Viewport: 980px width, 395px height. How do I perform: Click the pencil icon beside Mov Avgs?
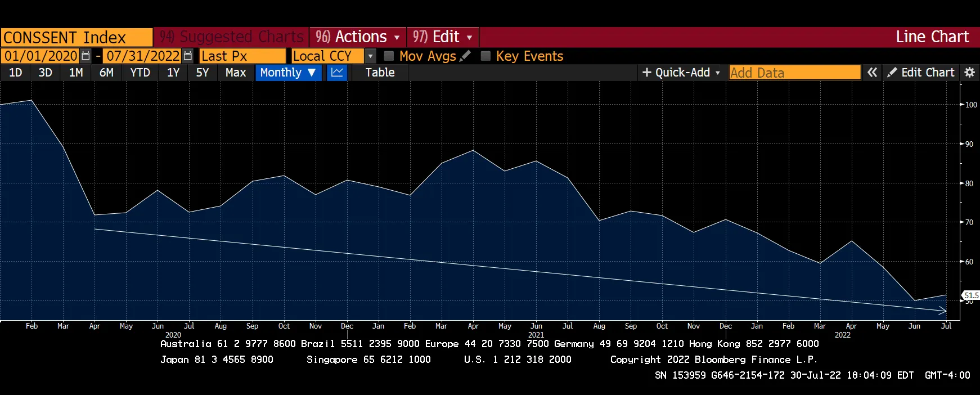[x=465, y=56]
